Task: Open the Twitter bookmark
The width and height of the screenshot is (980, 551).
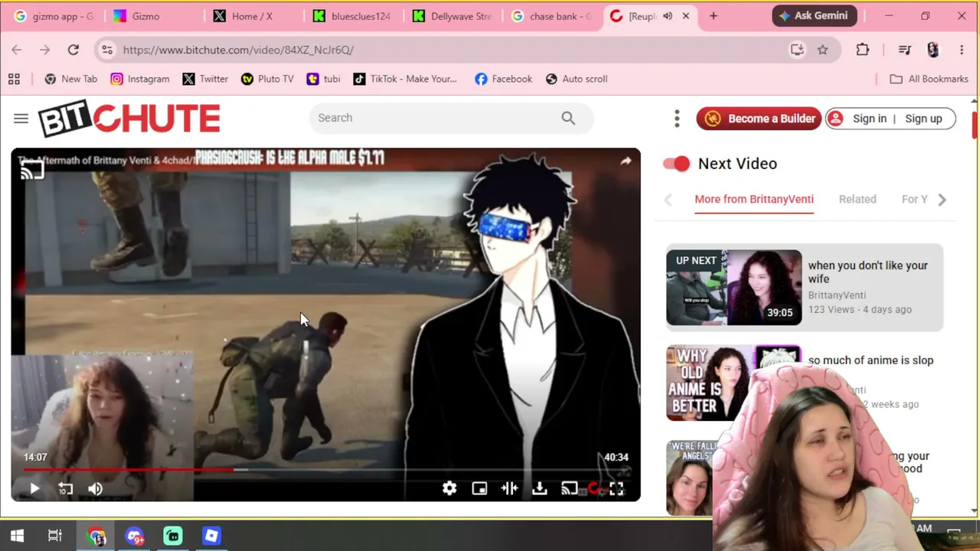Action: [205, 79]
